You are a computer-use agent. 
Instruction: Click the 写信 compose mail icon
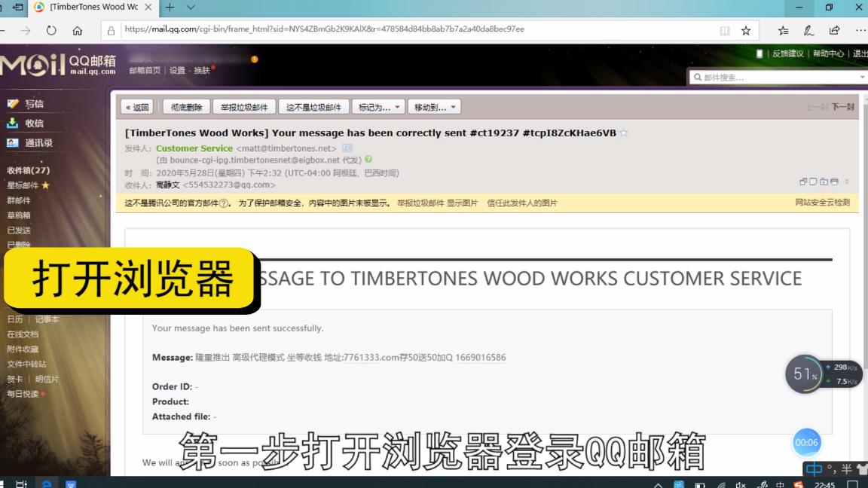[13, 103]
